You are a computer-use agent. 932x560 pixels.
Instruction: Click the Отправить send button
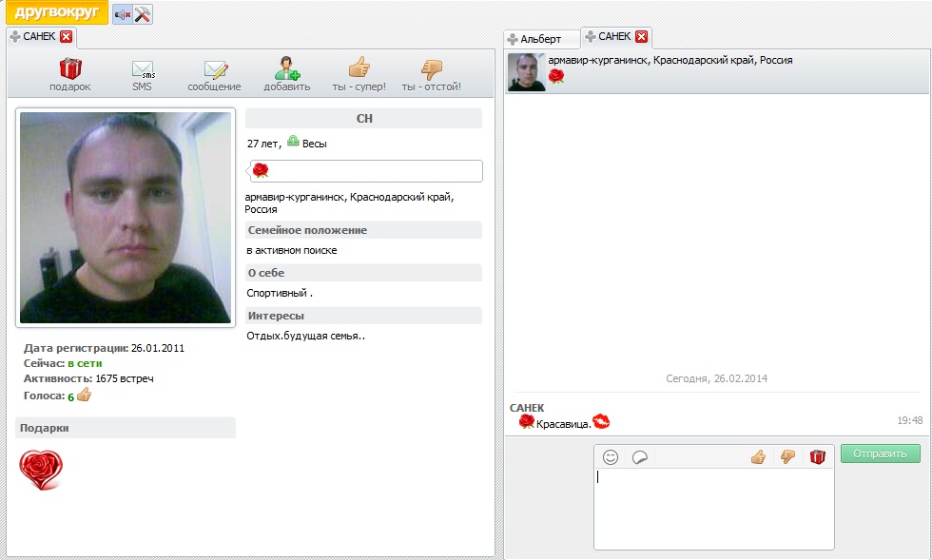[881, 454]
